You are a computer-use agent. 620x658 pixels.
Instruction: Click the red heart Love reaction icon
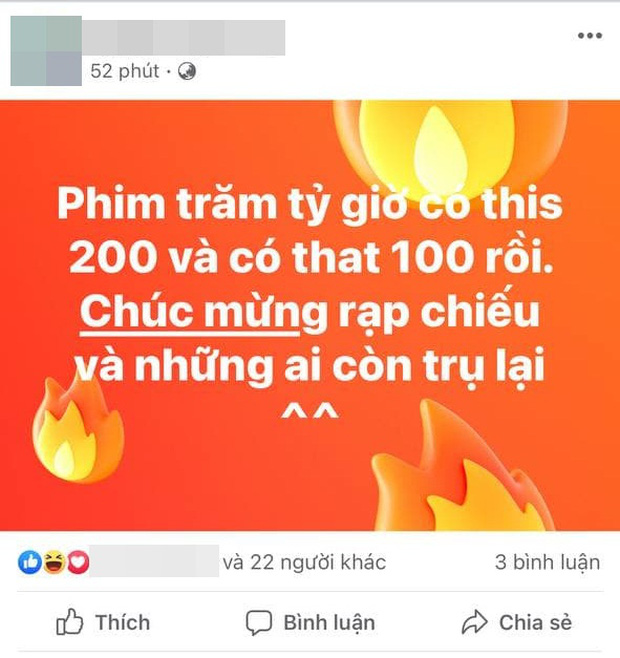(78, 562)
